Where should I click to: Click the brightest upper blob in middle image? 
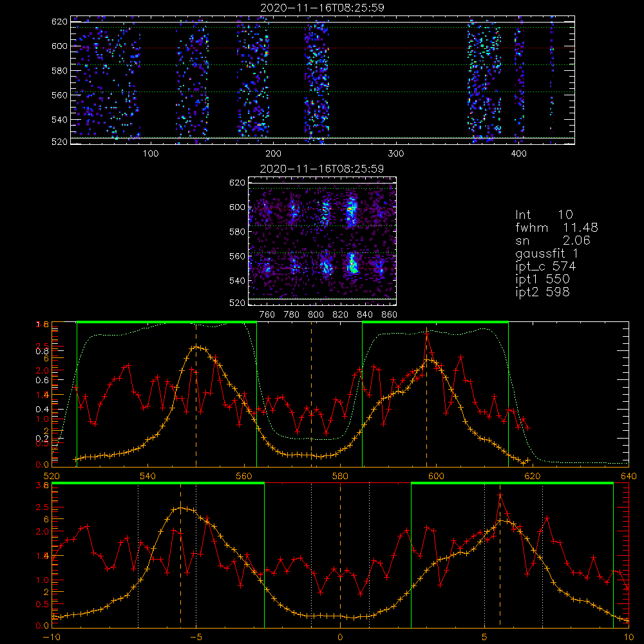point(351,211)
